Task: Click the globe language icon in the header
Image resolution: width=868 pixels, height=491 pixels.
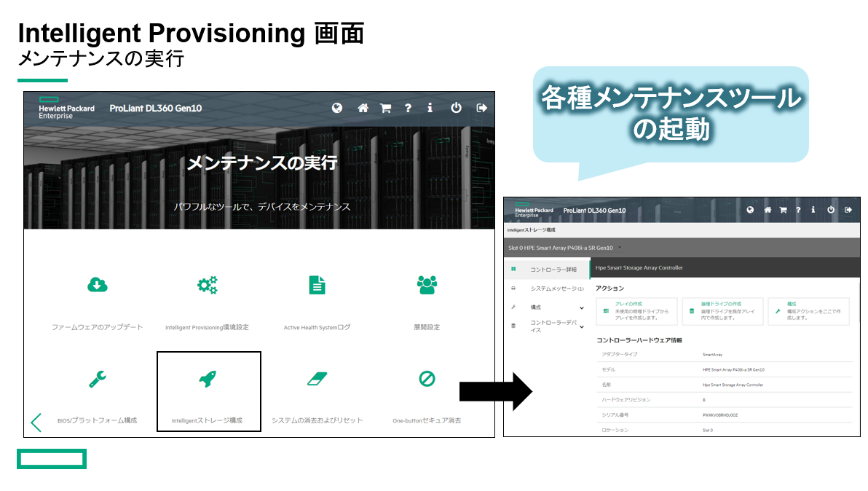Action: coord(337,108)
